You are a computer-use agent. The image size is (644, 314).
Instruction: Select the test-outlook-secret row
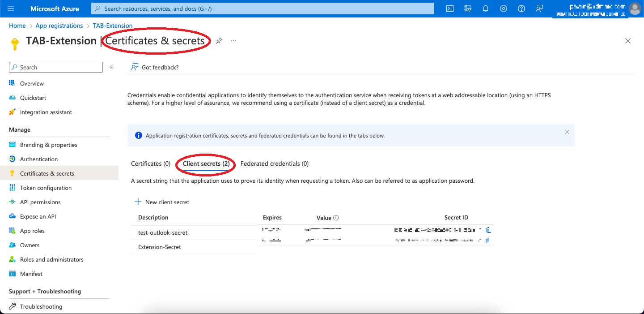312,232
